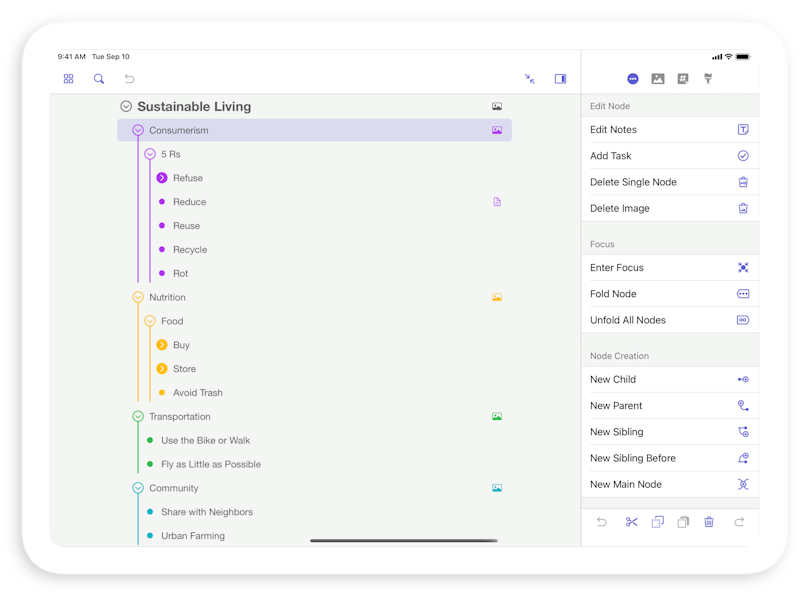Click the purple bullet beside Recycle
Image resolution: width=800 pixels, height=596 pixels.
click(162, 250)
